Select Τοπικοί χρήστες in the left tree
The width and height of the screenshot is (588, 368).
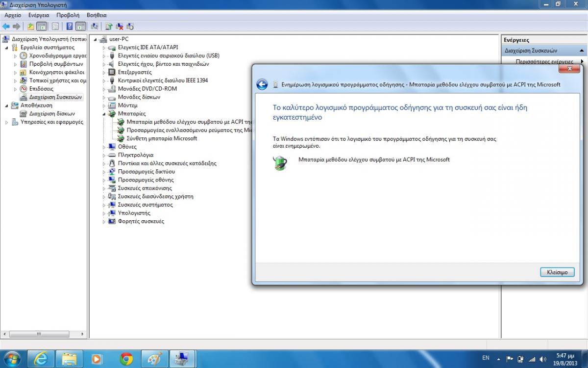click(x=57, y=80)
